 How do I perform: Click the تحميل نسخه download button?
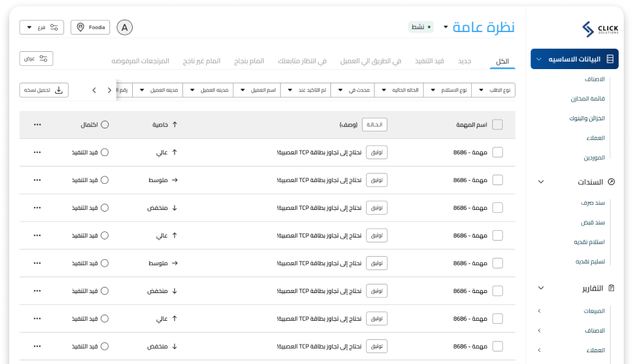click(x=44, y=90)
